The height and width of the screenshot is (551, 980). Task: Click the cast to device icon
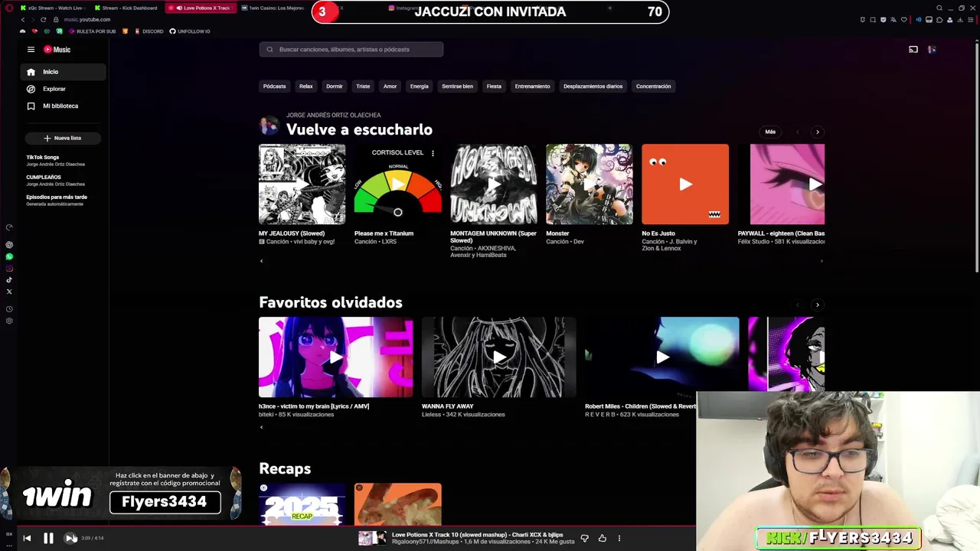[x=913, y=50]
